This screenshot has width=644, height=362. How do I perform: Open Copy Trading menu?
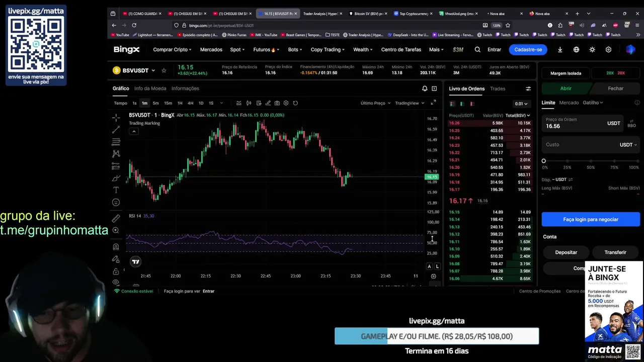pos(328,50)
